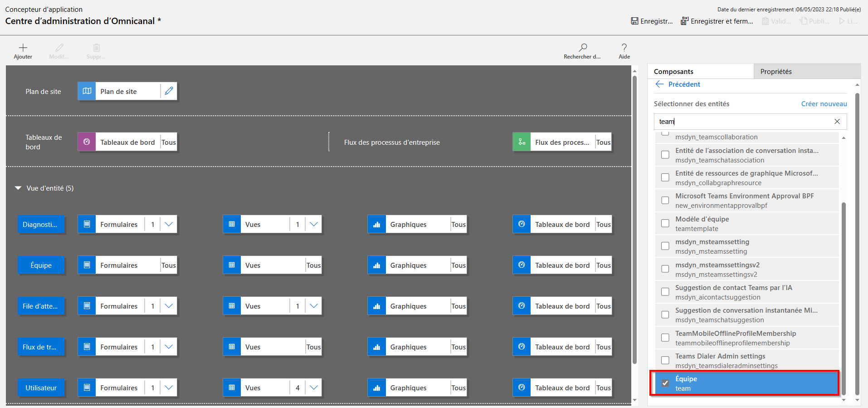Select the green Flux des processus icon

click(522, 142)
